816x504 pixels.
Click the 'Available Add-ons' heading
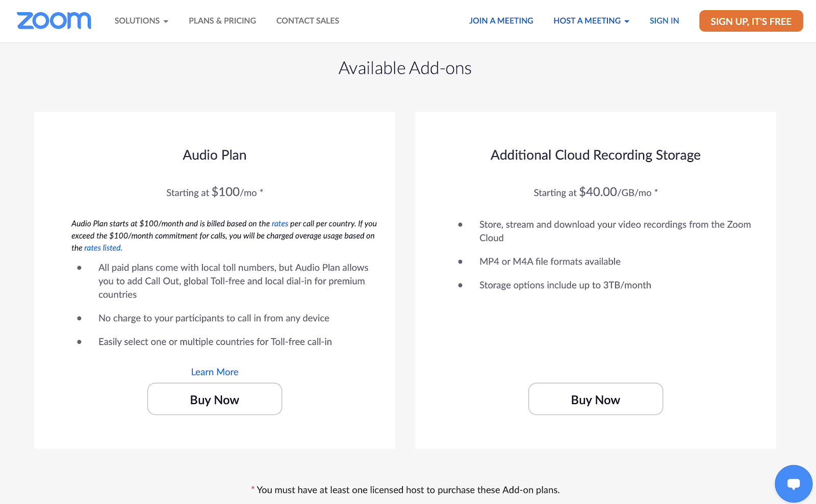405,68
